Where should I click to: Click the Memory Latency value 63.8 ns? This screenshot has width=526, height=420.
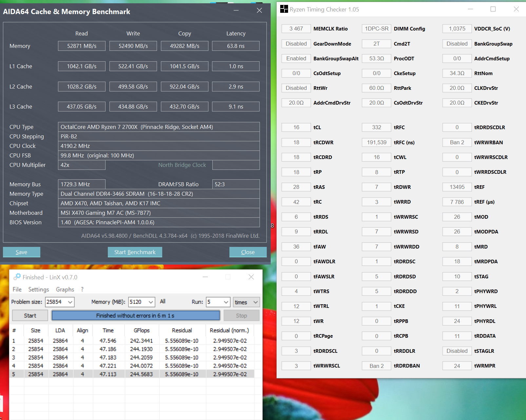click(x=236, y=46)
